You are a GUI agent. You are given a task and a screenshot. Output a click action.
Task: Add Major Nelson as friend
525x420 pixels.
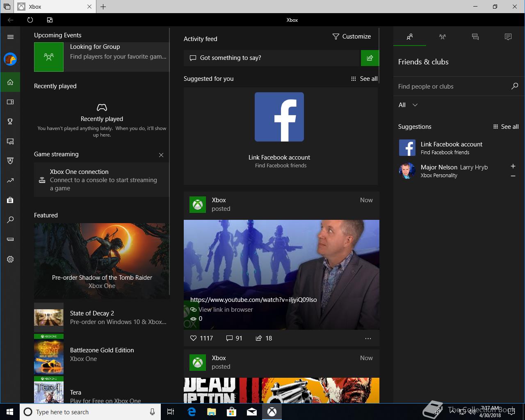tap(513, 166)
